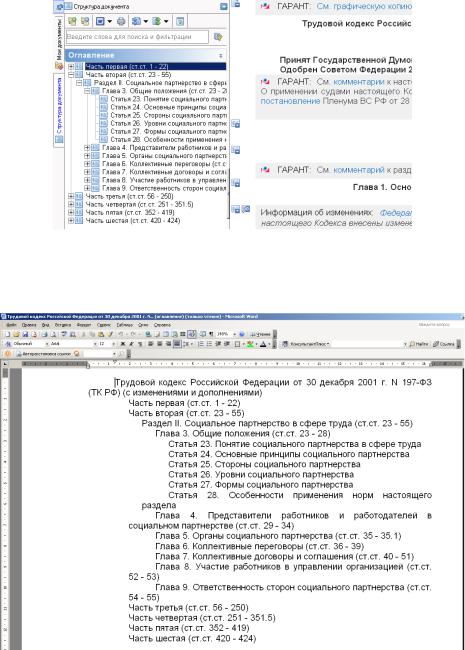Toggle Align Right in Word
This screenshot has width=465, height=650.
pyautogui.click(x=168, y=344)
